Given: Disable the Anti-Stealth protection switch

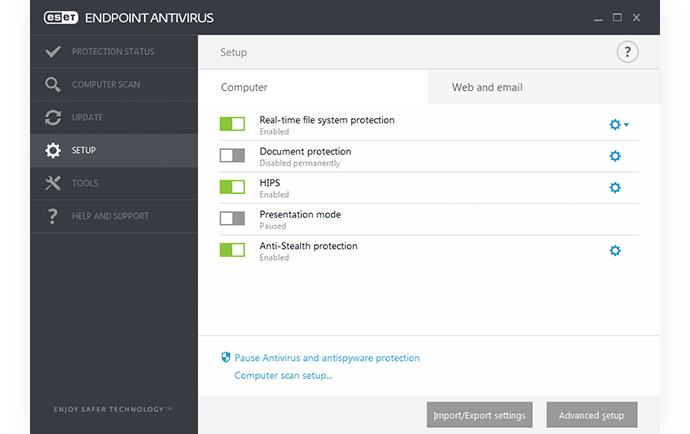Looking at the screenshot, I should 232,250.
